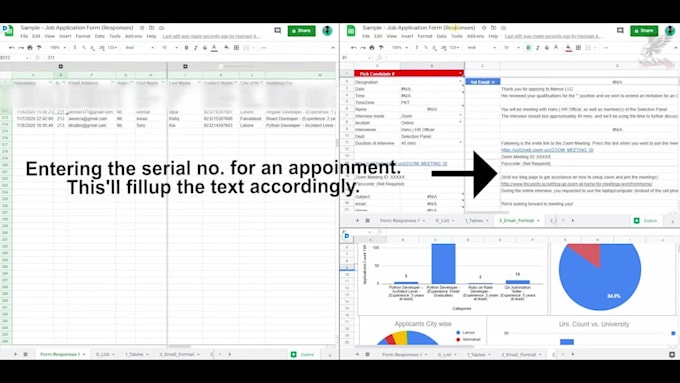Select Paint format in upper right window
The width and height of the screenshot is (680, 383).
[381, 47]
